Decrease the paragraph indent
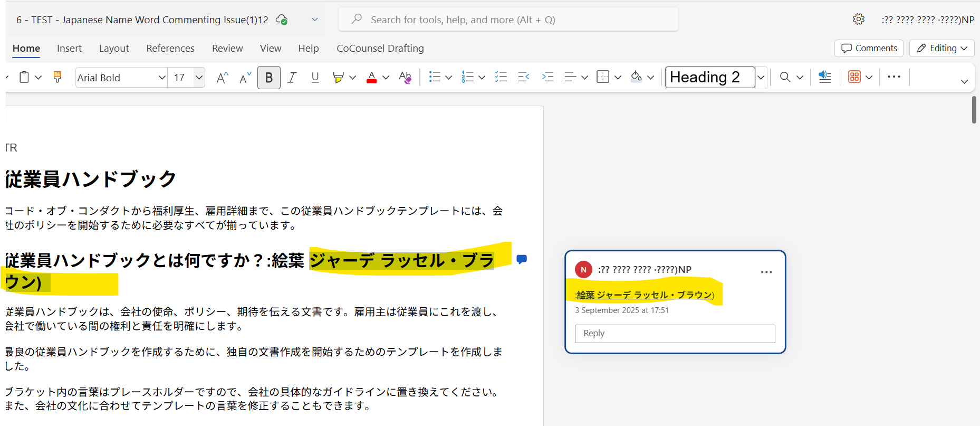The width and height of the screenshot is (980, 426). [524, 77]
